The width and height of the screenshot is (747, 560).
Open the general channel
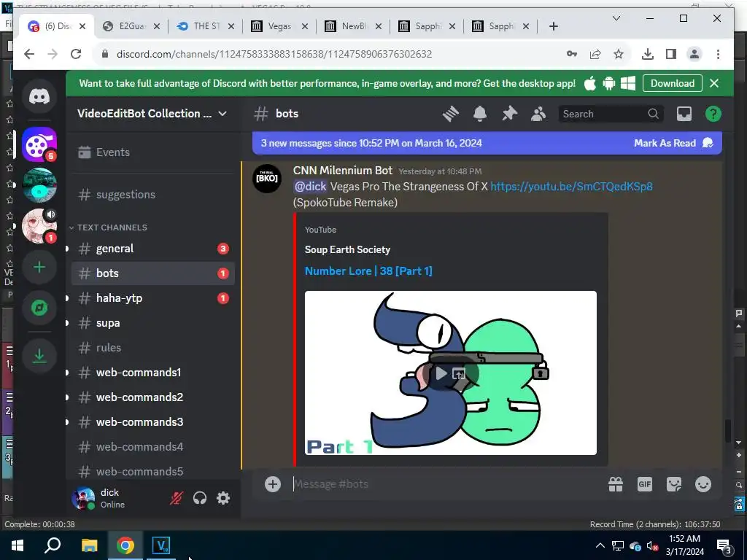[x=153, y=249]
